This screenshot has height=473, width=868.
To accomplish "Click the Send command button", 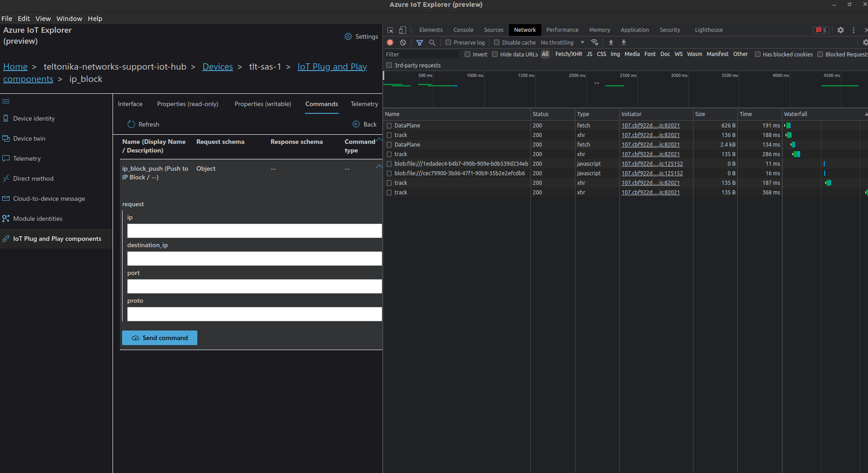I will coord(159,338).
